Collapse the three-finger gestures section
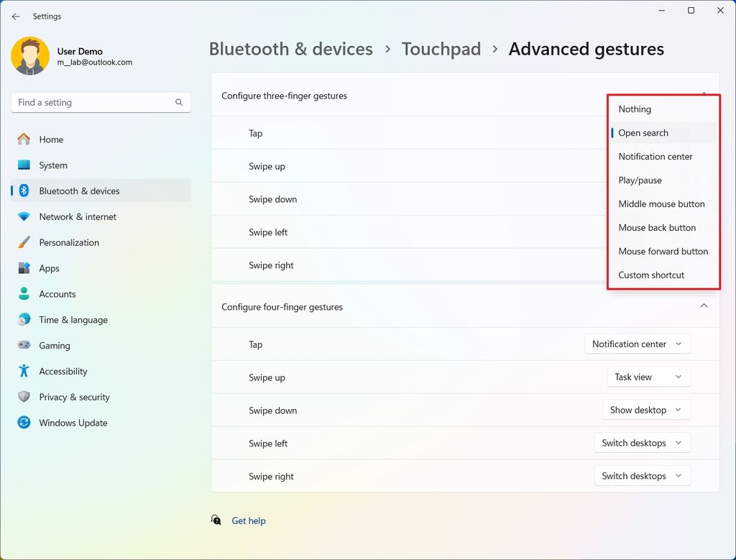Image resolution: width=736 pixels, height=560 pixels. click(704, 94)
